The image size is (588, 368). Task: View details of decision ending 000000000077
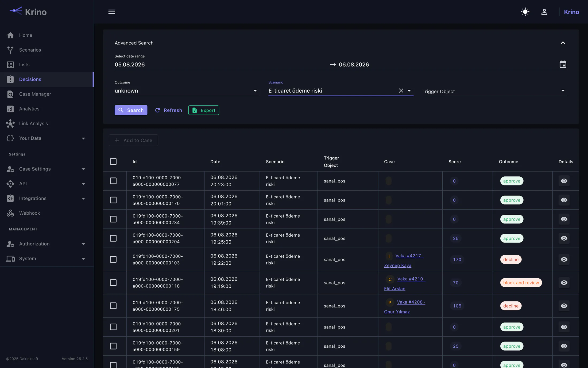click(x=564, y=181)
